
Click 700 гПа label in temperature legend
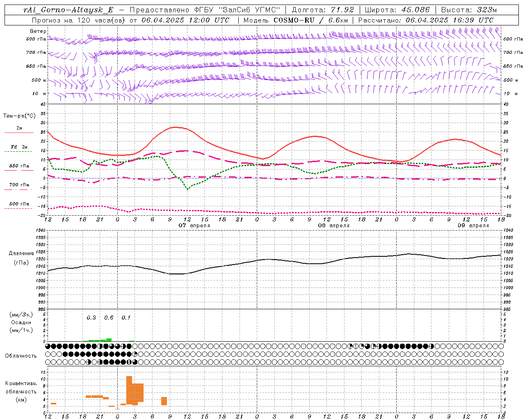pos(19,185)
